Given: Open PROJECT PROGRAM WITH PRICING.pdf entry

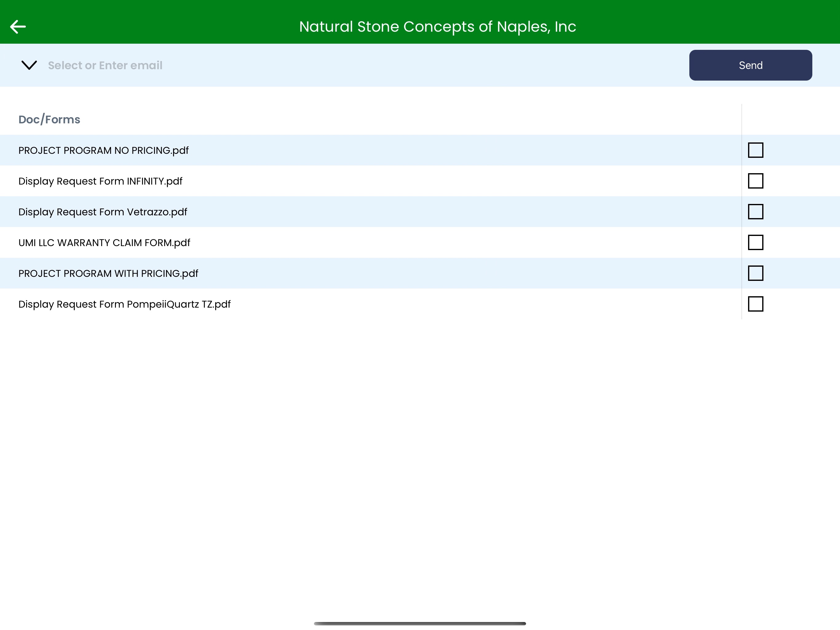Looking at the screenshot, I should point(108,273).
